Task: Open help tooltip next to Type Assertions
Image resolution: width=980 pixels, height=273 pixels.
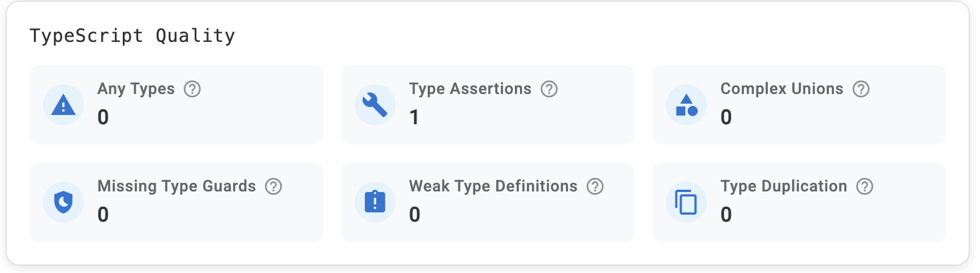Action: click(x=549, y=89)
